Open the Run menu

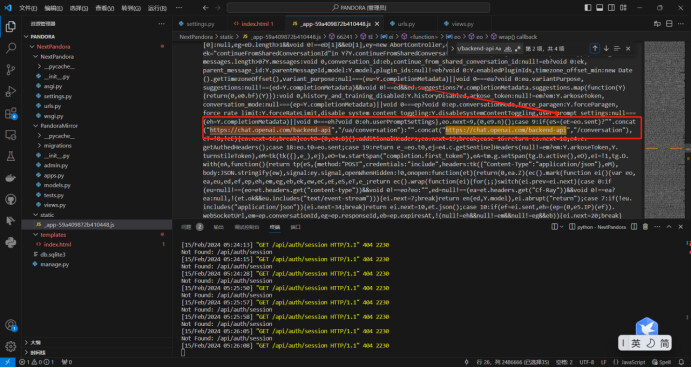tap(157, 8)
